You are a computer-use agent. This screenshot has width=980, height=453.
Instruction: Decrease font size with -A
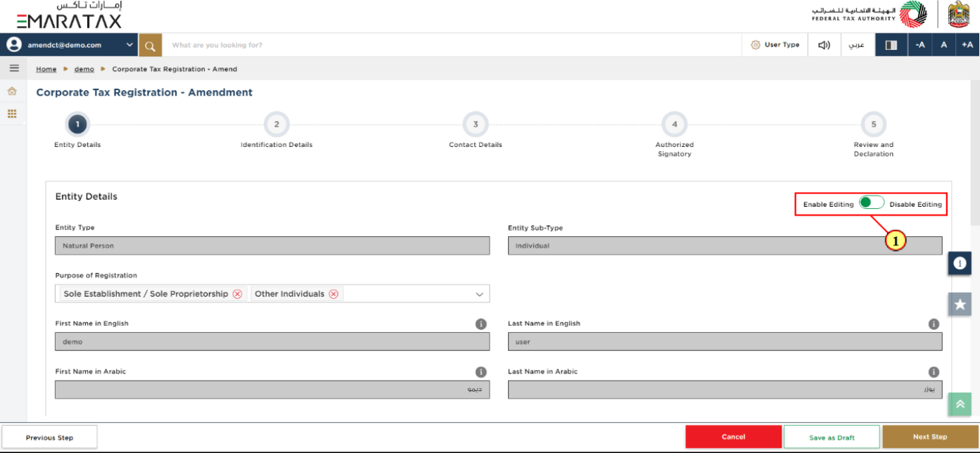click(920, 45)
